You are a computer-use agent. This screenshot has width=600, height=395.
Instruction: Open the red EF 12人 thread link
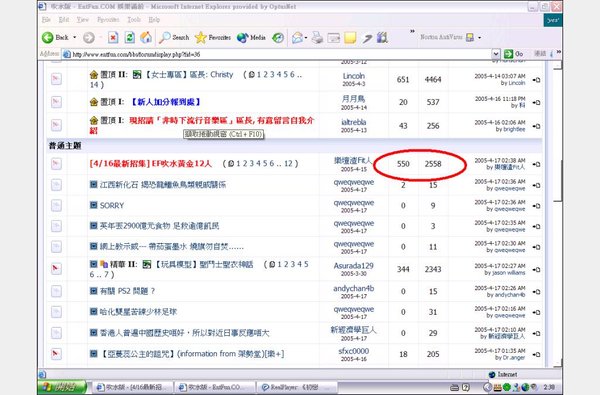click(150, 163)
